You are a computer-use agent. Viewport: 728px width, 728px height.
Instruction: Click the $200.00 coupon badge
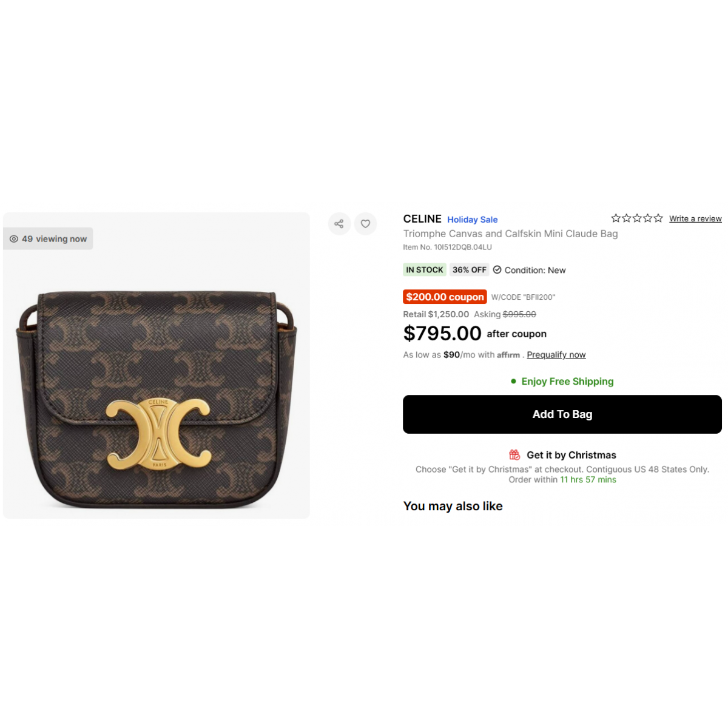(x=445, y=297)
